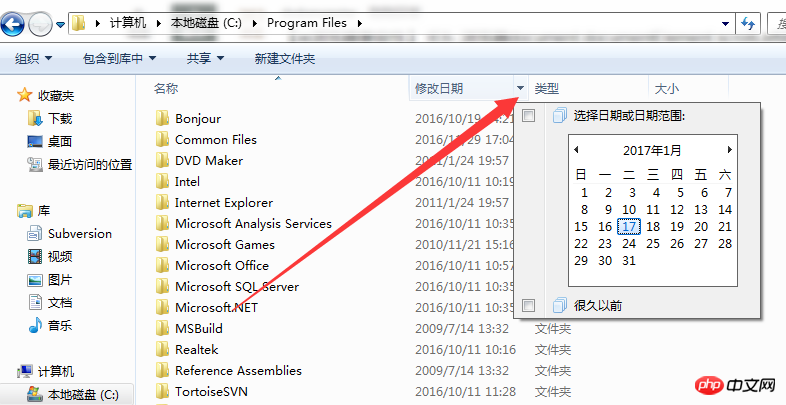Viewport: 786px width, 405px height.
Task: Click 新建文件夹 button
Action: 285,59
